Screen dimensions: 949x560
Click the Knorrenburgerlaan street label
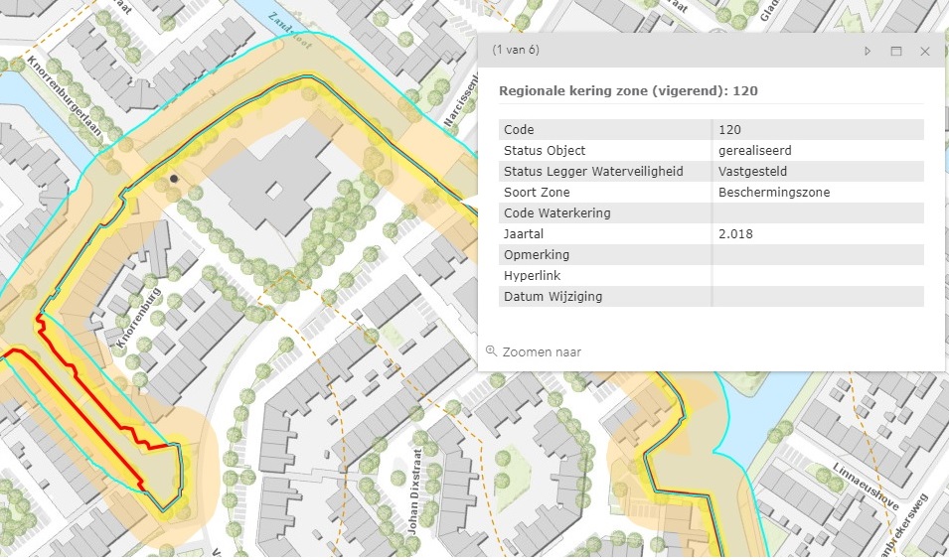(x=65, y=95)
